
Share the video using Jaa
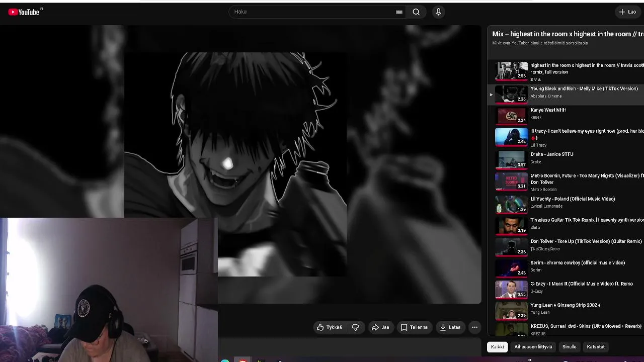[x=380, y=327]
